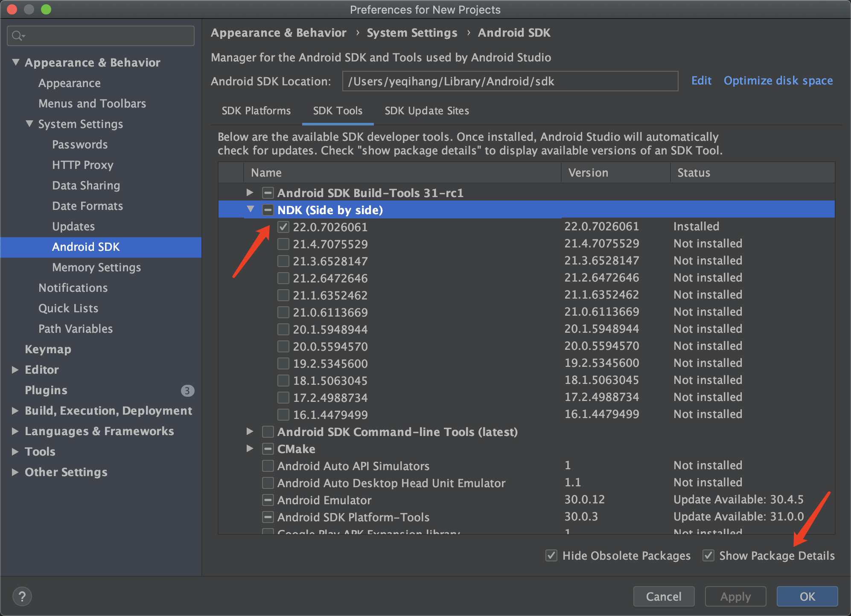Sort table by Name column header

point(402,173)
